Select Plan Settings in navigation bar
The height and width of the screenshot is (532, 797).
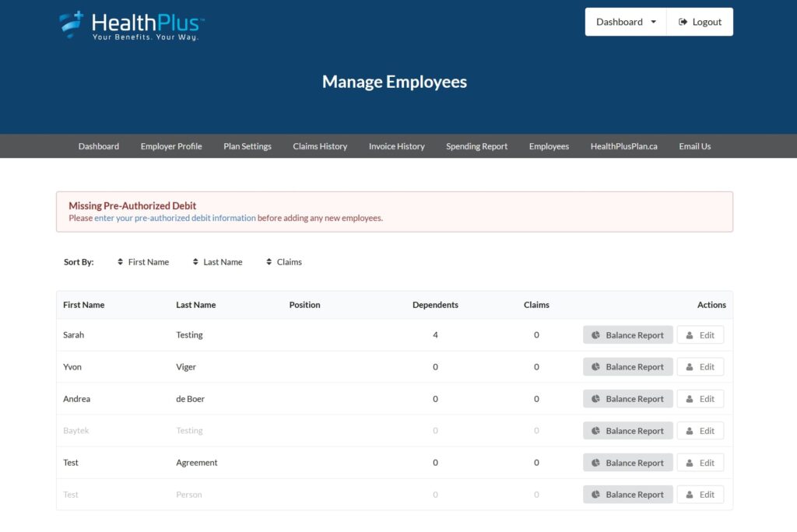click(248, 146)
